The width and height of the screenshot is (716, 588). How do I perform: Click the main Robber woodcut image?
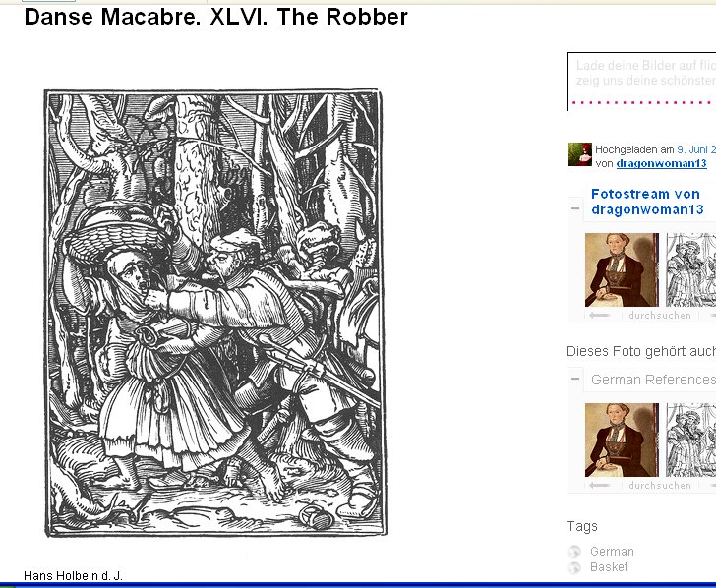coord(215,313)
